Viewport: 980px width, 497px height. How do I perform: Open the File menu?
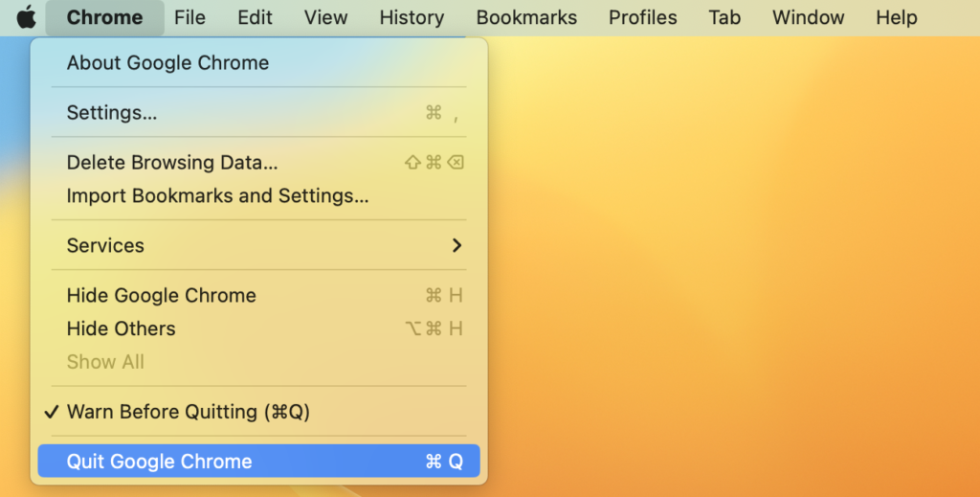tap(189, 17)
